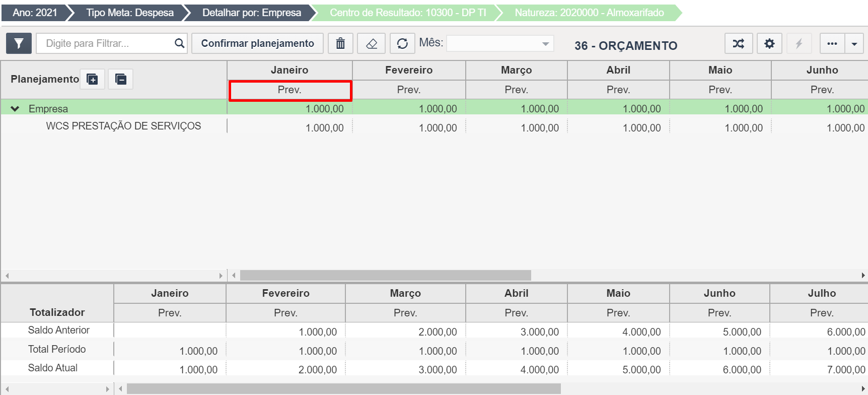Open the caret dropdown beside ellipsis button
Viewport: 868px width, 395px height.
pyautogui.click(x=854, y=43)
